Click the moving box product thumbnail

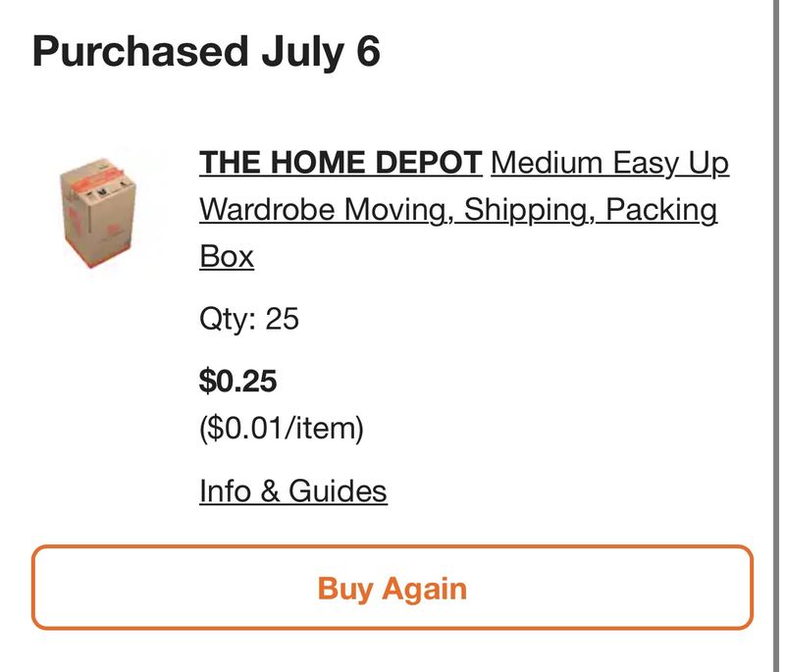97,213
